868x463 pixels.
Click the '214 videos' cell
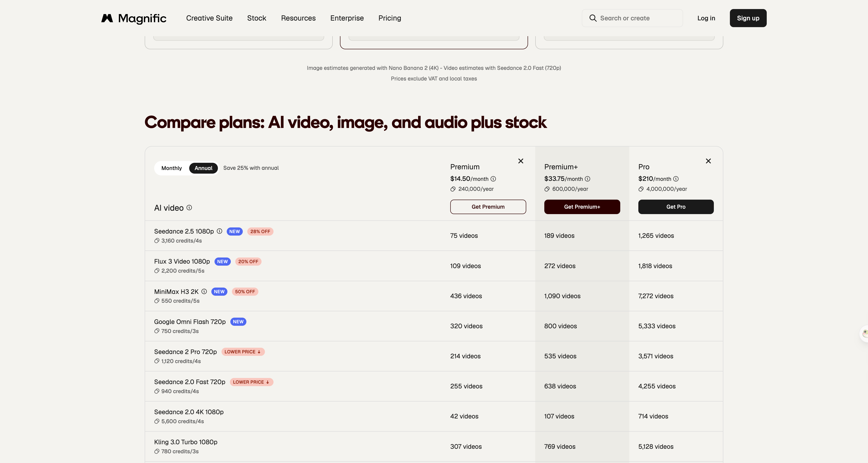465,356
